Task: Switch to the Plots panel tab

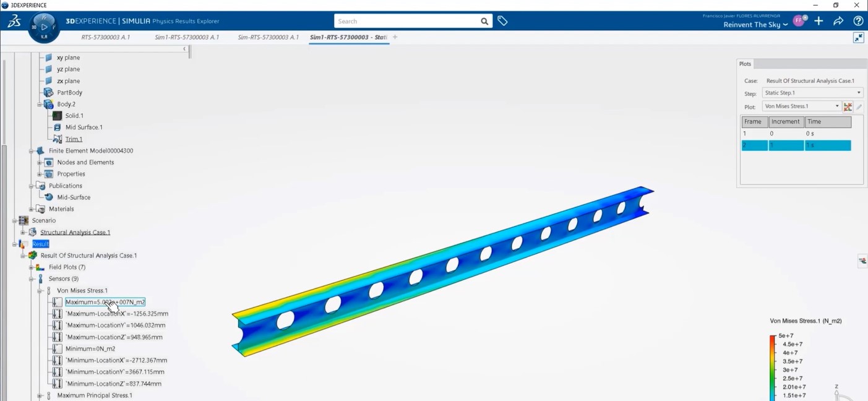Action: 745,63
